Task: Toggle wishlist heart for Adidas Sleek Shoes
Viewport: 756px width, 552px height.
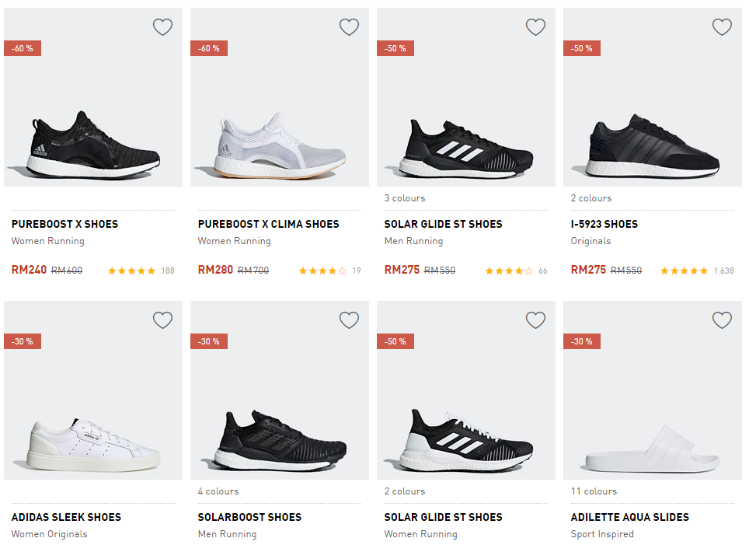Action: 162,320
